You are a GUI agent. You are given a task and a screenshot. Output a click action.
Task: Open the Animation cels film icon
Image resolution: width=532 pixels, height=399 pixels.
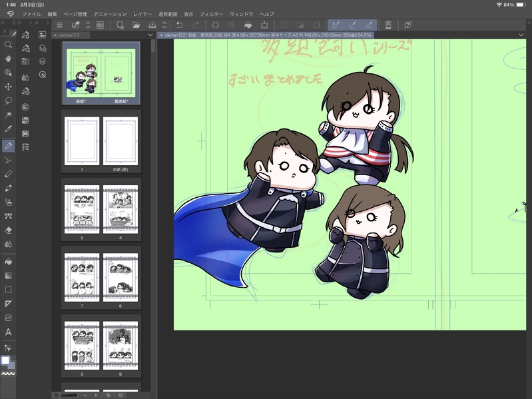click(x=25, y=134)
